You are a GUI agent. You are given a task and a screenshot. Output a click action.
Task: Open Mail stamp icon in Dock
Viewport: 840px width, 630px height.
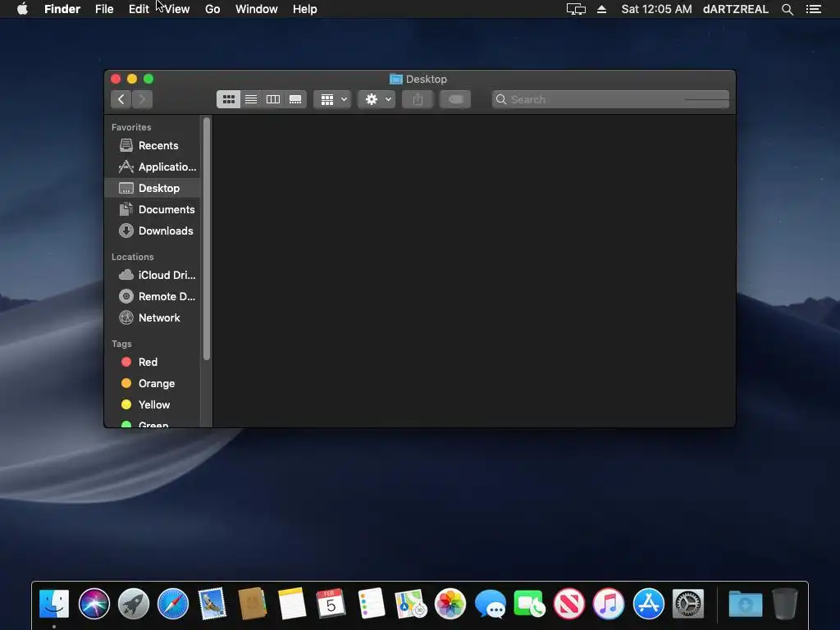tap(212, 604)
